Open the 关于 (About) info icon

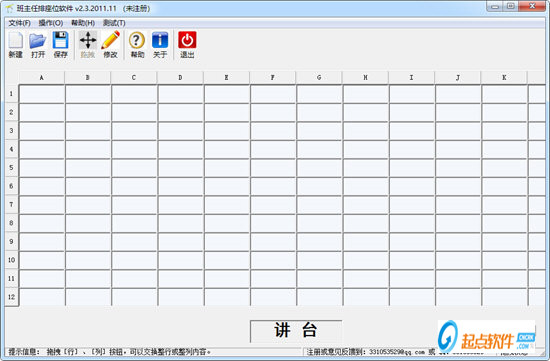(x=160, y=44)
